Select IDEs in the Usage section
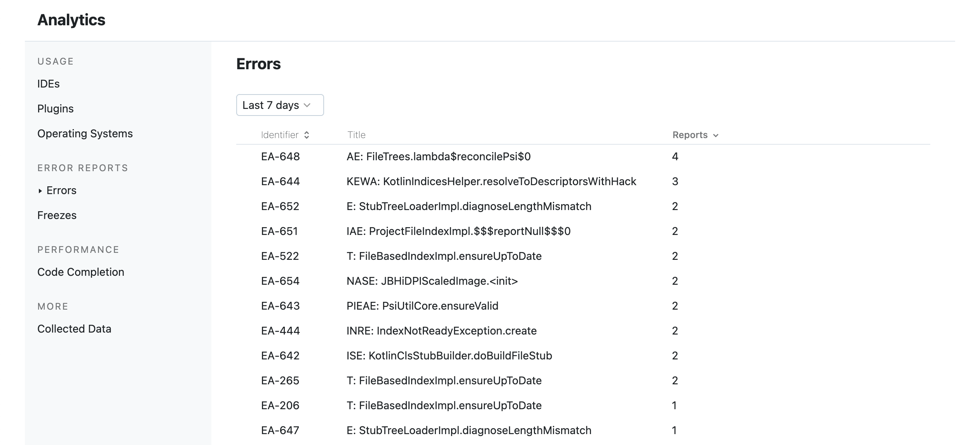Image resolution: width=980 pixels, height=445 pixels. click(48, 83)
